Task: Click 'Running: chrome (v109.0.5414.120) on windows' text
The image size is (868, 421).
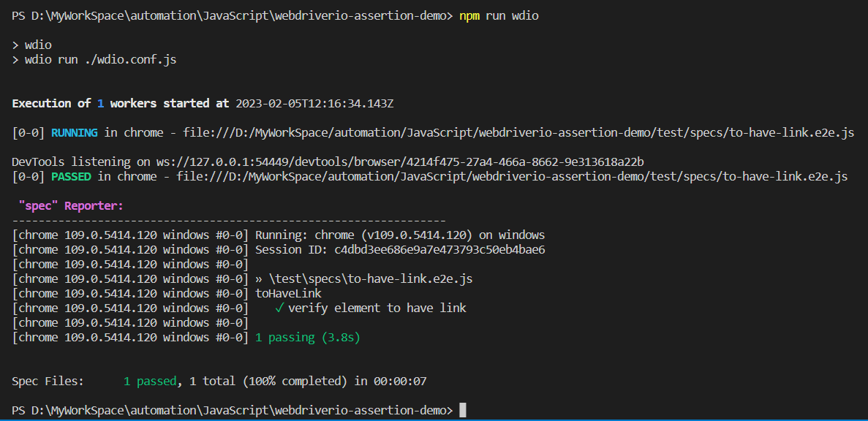Action: 400,235
